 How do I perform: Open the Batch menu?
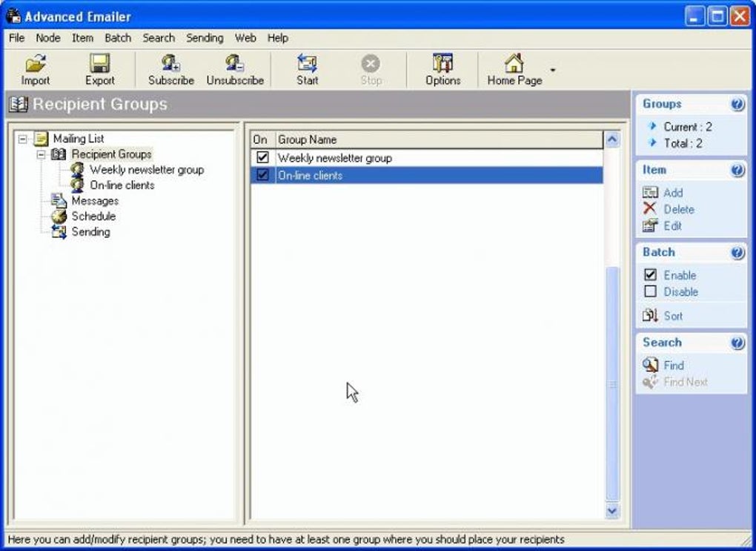click(118, 38)
